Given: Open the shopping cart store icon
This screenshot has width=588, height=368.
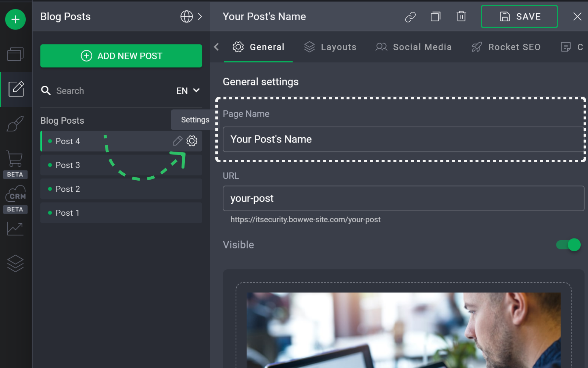Looking at the screenshot, I should [x=15, y=159].
